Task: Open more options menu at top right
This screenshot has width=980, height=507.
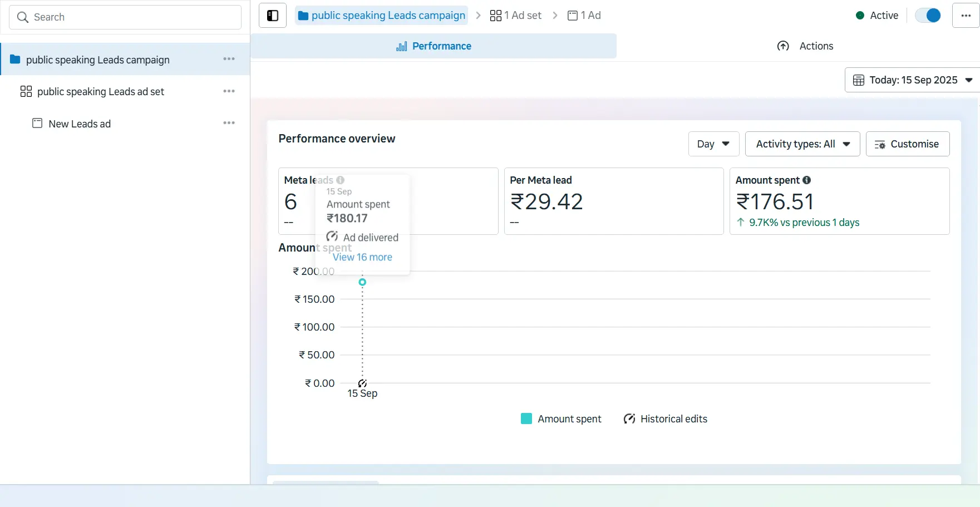Action: click(966, 16)
